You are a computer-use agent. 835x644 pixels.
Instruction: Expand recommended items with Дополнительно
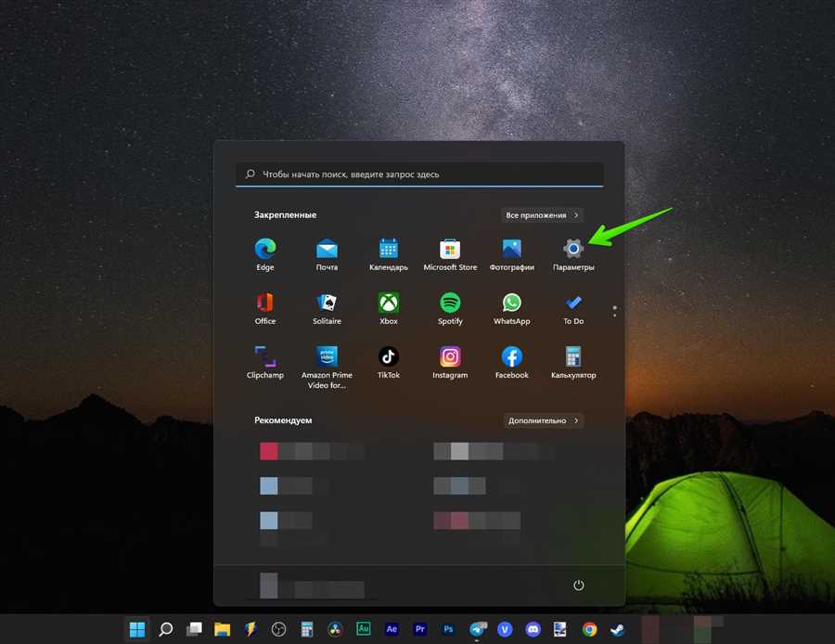544,420
